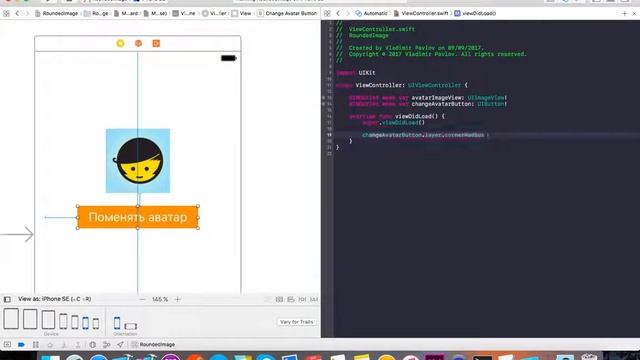Zoom out the storyboard canvas
This screenshot has width=640, height=360.
click(x=142, y=299)
